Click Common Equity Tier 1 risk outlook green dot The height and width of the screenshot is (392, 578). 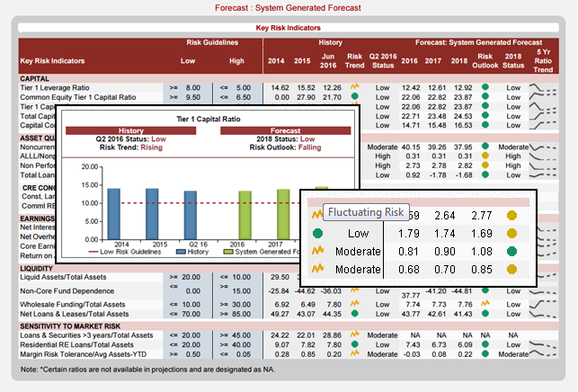pos(485,96)
